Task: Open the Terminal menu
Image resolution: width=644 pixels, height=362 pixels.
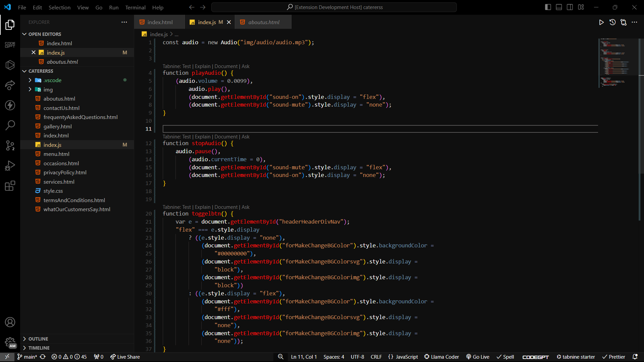Action: coord(135,7)
